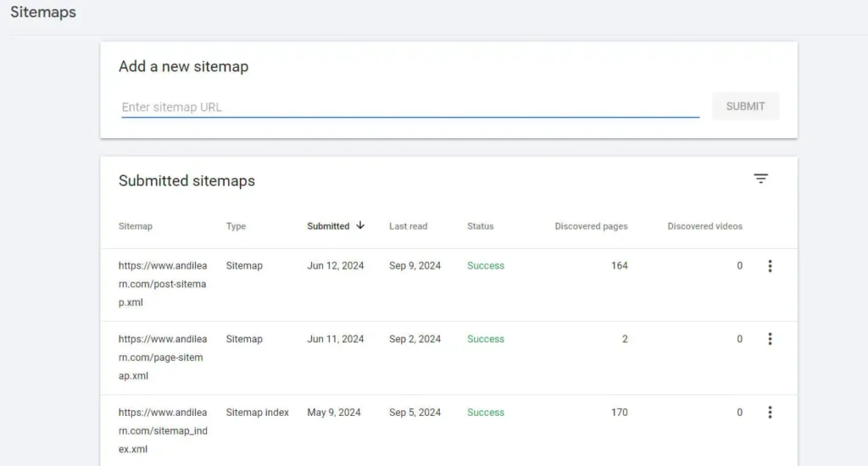Image resolution: width=868 pixels, height=466 pixels.
Task: Click Success status for post-sitemap.xml
Action: click(x=486, y=266)
